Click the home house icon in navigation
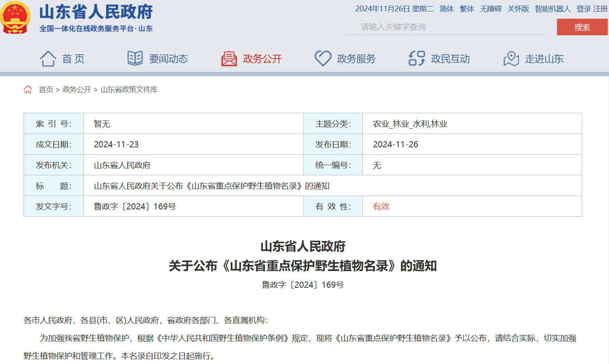 (48, 58)
